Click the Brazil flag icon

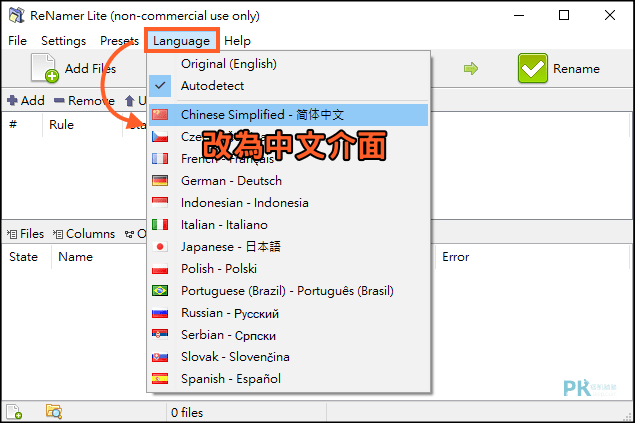[x=160, y=290]
